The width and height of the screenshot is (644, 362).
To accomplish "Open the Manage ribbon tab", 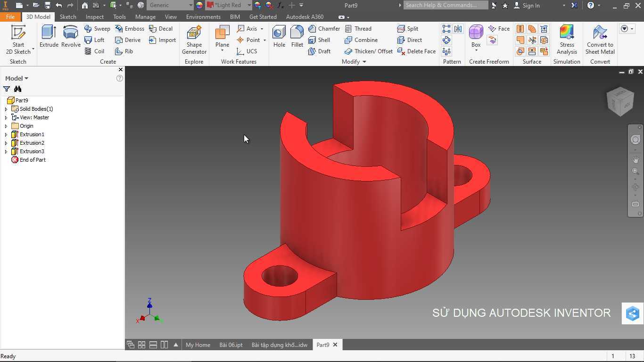I will 145,16.
